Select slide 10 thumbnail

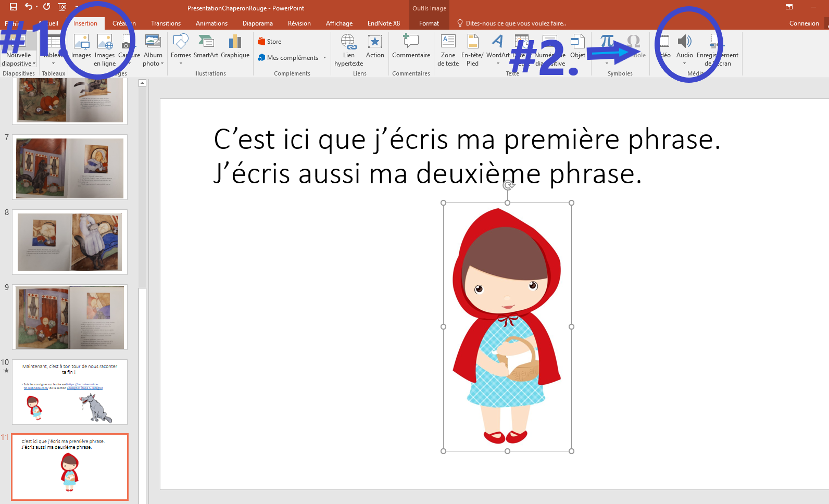(x=70, y=392)
